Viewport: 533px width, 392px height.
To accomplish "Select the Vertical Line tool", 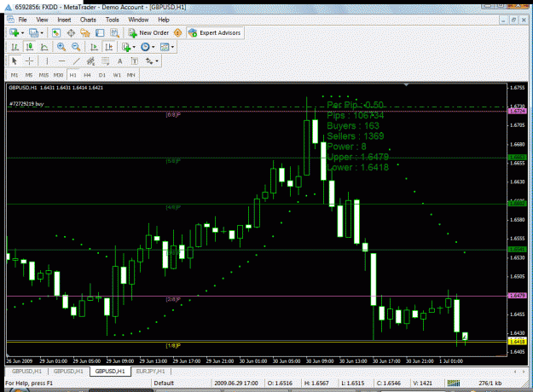I will [47, 61].
